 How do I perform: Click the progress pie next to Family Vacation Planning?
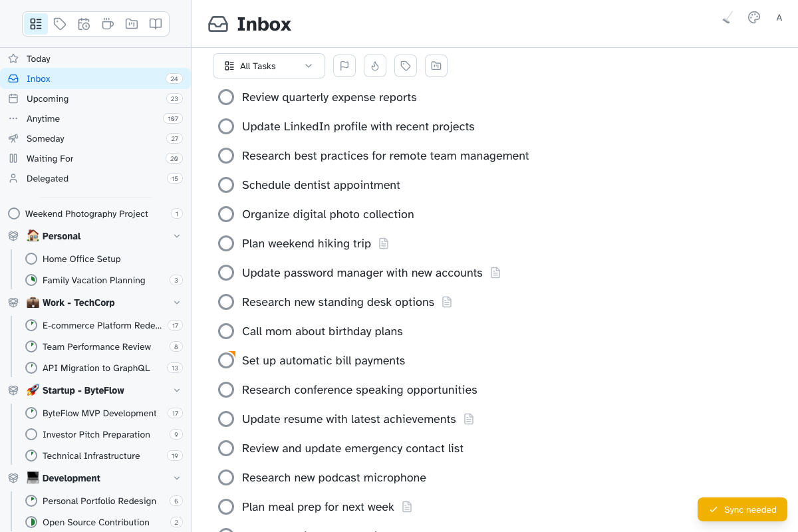[31, 280]
